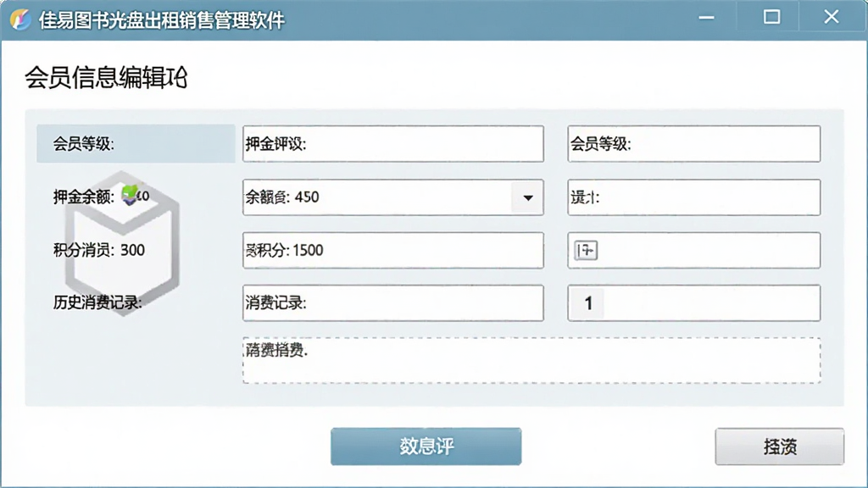This screenshot has height=488, width=868.
Task: Minimize the 佳易图书光盘出租销售管理软件 window
Action: tap(706, 18)
